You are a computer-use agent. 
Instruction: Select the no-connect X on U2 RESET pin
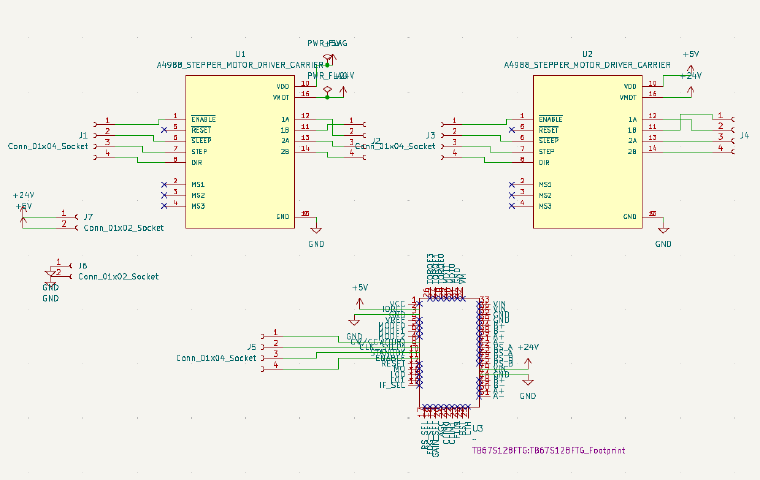(511, 130)
